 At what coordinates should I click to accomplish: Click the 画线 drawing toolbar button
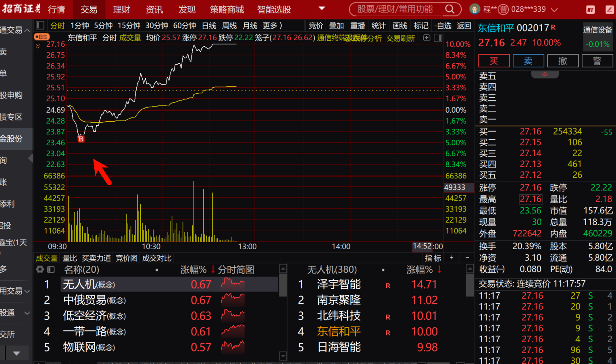point(400,26)
